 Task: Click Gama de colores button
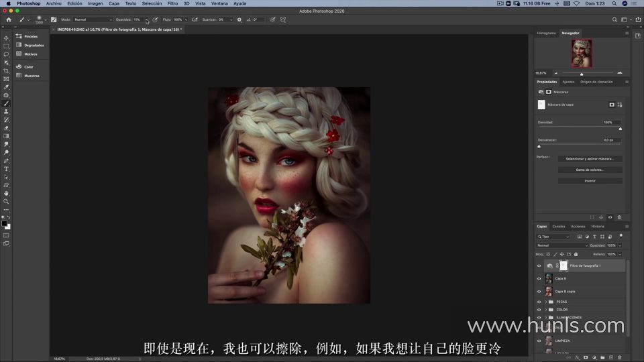coord(590,170)
